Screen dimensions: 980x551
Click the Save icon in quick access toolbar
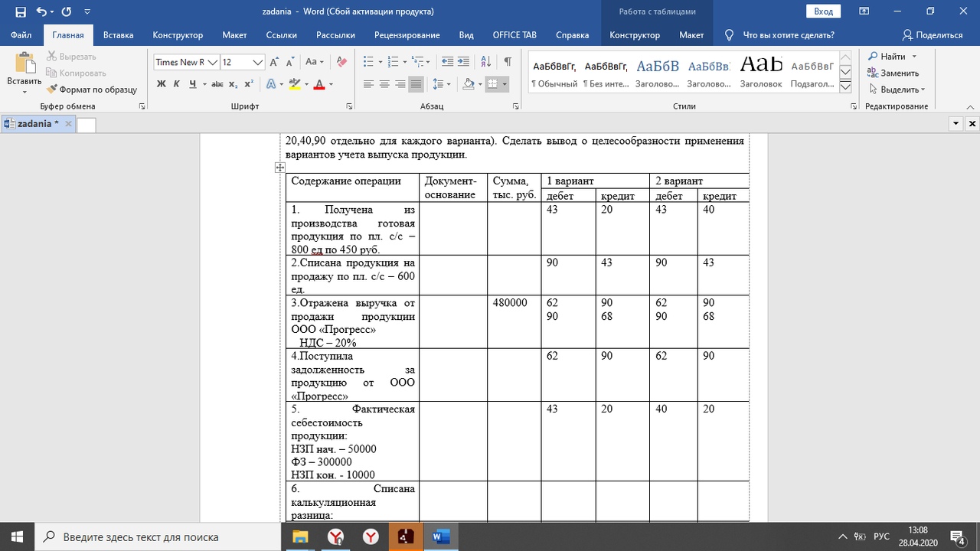(20, 11)
